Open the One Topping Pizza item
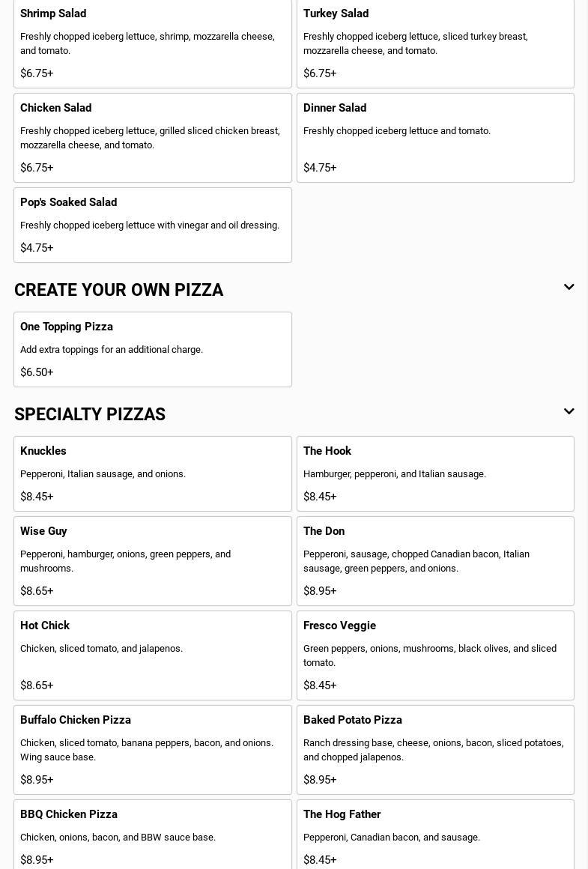The image size is (588, 869). (152, 349)
